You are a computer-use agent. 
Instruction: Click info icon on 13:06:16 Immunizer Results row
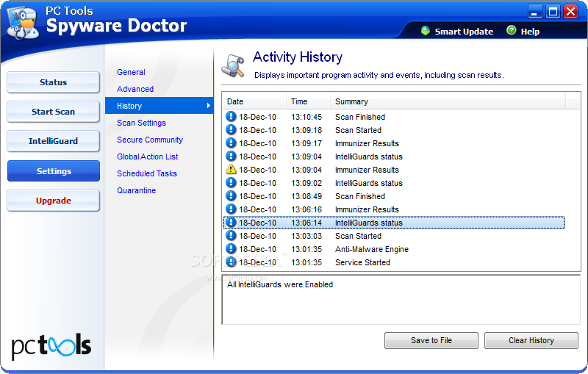click(231, 209)
